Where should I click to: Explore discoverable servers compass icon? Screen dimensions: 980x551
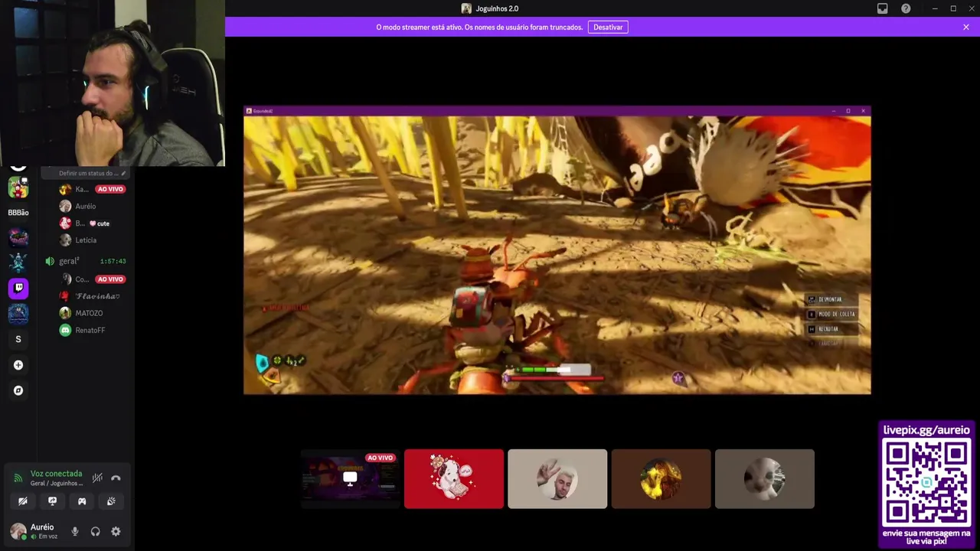(x=18, y=390)
